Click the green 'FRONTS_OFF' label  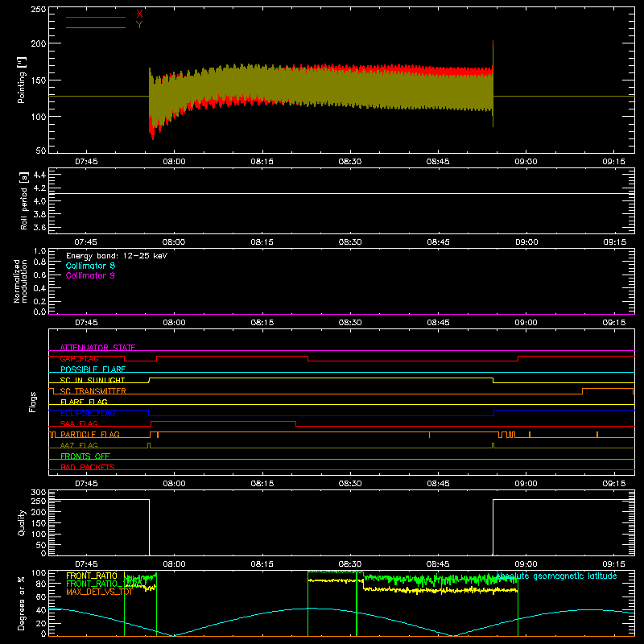pyautogui.click(x=85, y=456)
